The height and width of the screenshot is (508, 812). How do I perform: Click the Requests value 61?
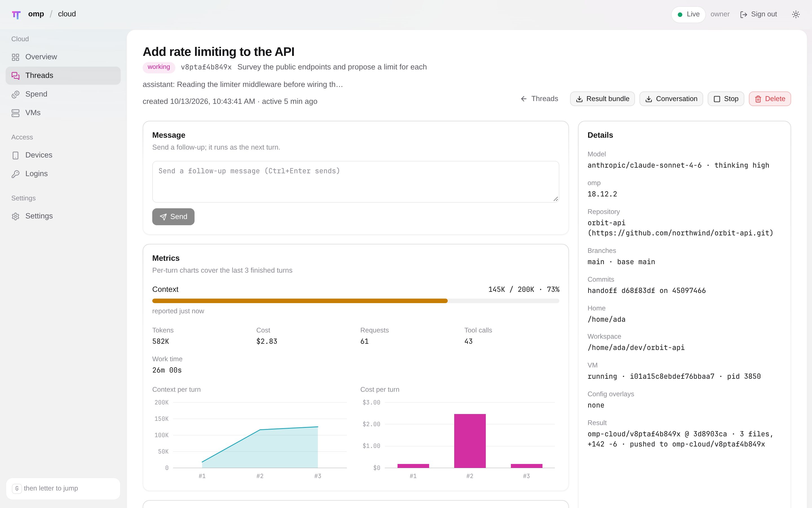(x=364, y=341)
